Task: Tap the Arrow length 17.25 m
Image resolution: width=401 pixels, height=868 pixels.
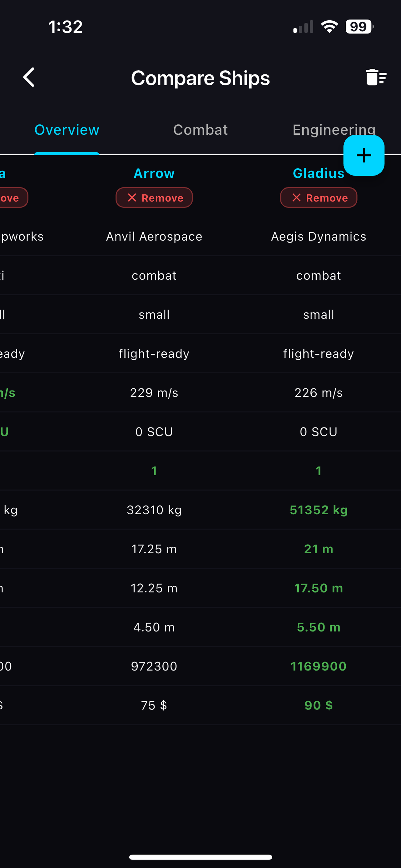Action: coord(154,549)
